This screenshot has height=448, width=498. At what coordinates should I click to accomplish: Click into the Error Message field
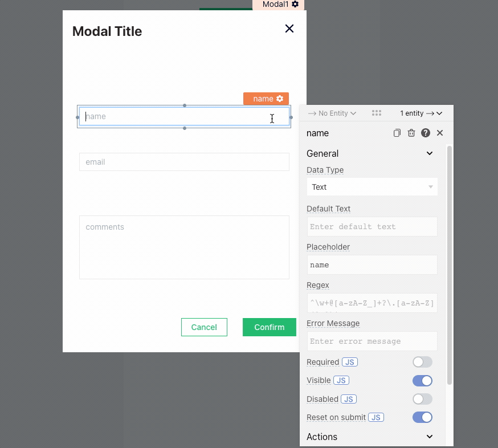[x=372, y=341]
